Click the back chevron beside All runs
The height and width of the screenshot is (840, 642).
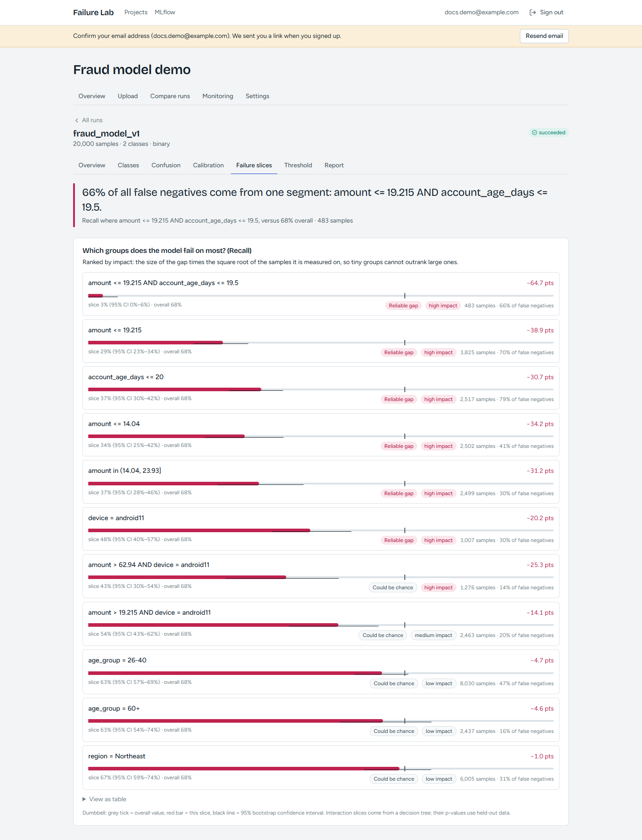(77, 120)
